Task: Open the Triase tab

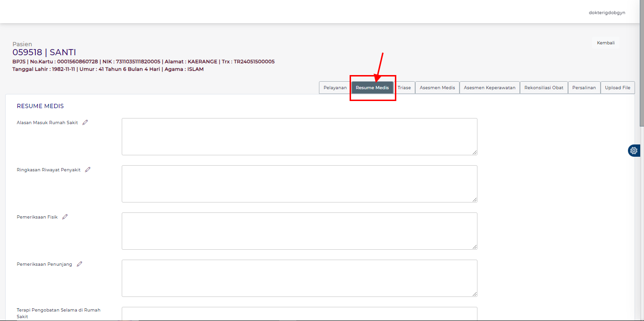Action: coord(404,88)
